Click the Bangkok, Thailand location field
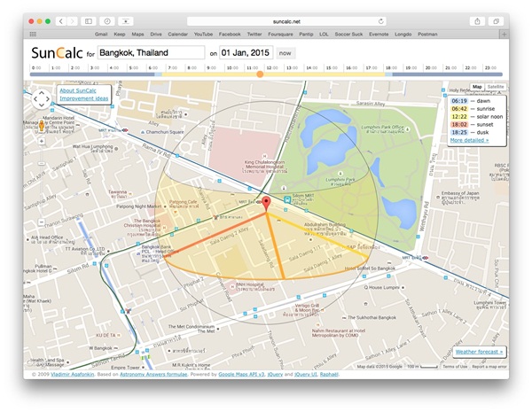Image resolution: width=532 pixels, height=412 pixels. pyautogui.click(x=152, y=53)
